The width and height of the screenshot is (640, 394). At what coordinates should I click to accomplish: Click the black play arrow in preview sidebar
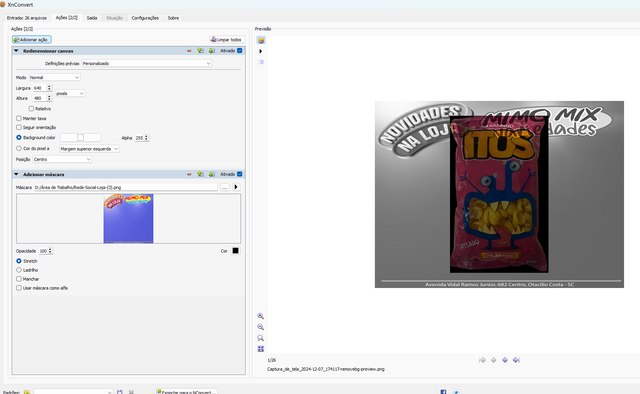(260, 51)
